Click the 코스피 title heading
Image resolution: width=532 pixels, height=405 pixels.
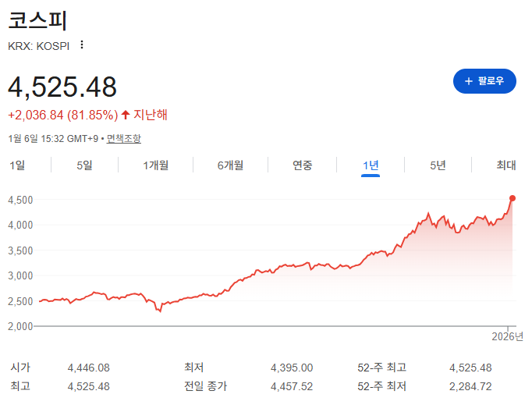click(37, 20)
